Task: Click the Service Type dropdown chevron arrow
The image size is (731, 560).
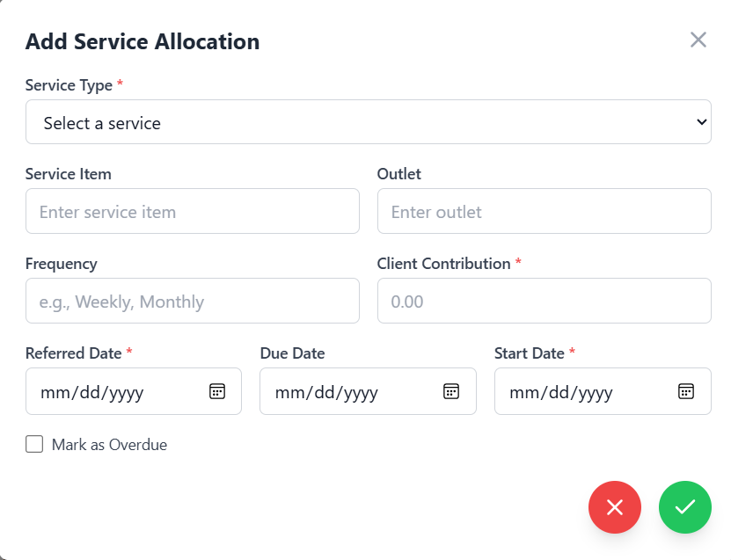Action: point(701,122)
